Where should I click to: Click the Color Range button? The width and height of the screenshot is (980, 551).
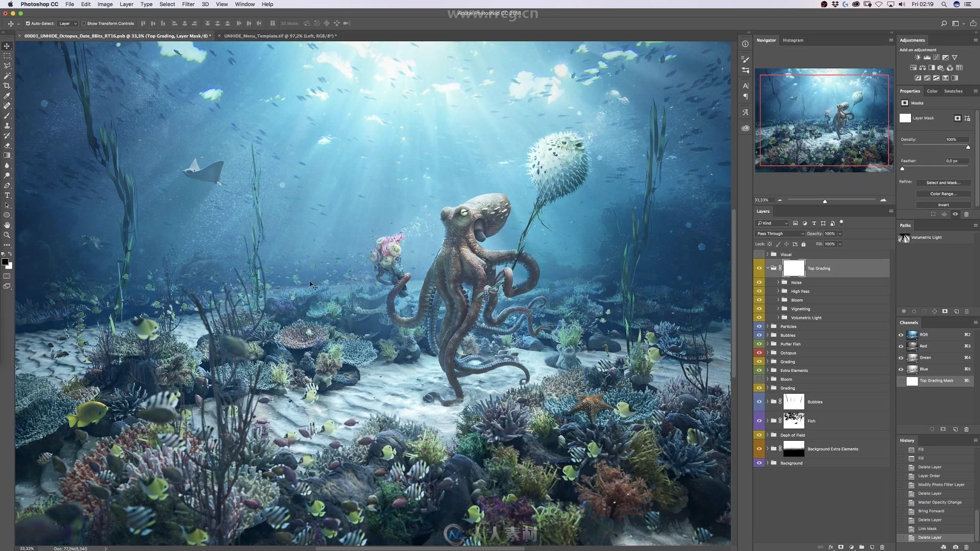[x=943, y=194]
